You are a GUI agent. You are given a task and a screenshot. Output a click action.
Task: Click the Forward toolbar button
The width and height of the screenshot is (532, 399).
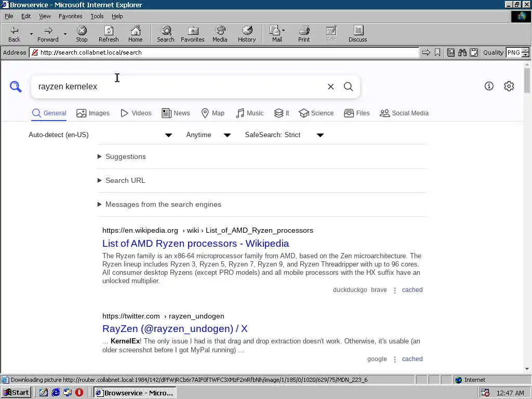(x=48, y=34)
